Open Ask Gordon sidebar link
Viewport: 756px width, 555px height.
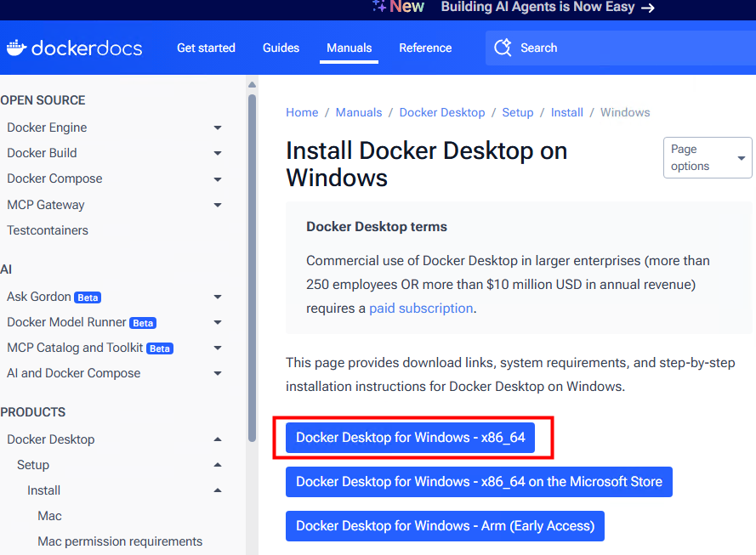[38, 297]
